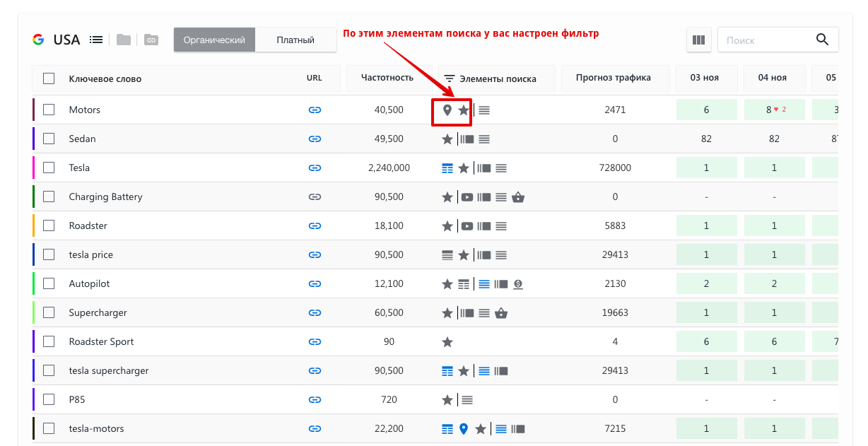Screen dimensions: 868x446
Task: Tick the checkbox for tesla supercharger
Action: pos(49,370)
